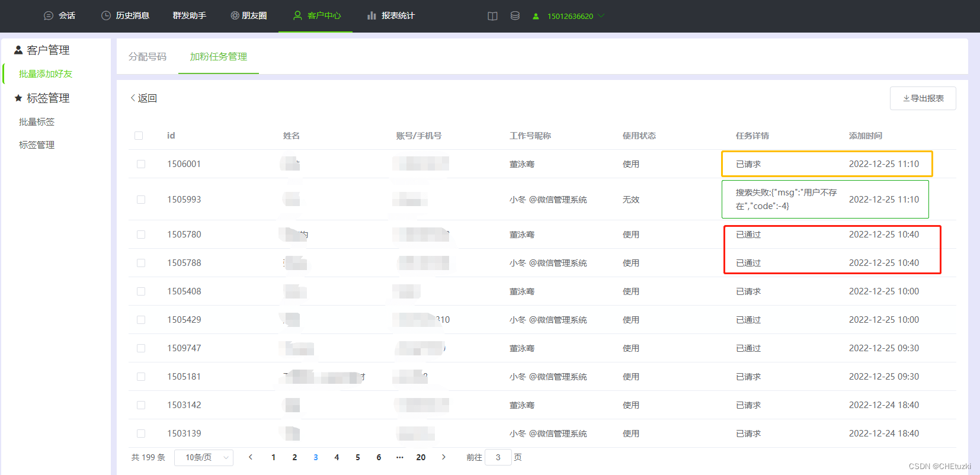This screenshot has height=475, width=980.
Task: Open the 朋友圈 moments icon
Action: click(235, 16)
